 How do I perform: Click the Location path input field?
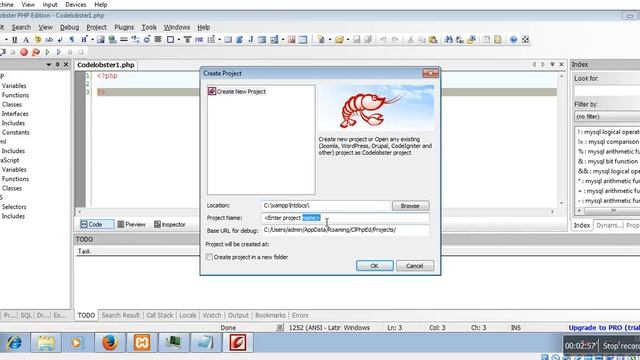(326, 206)
